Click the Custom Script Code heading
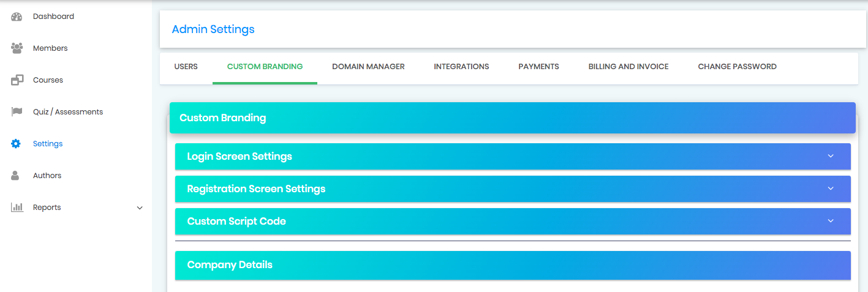The width and height of the screenshot is (868, 292). point(236,221)
